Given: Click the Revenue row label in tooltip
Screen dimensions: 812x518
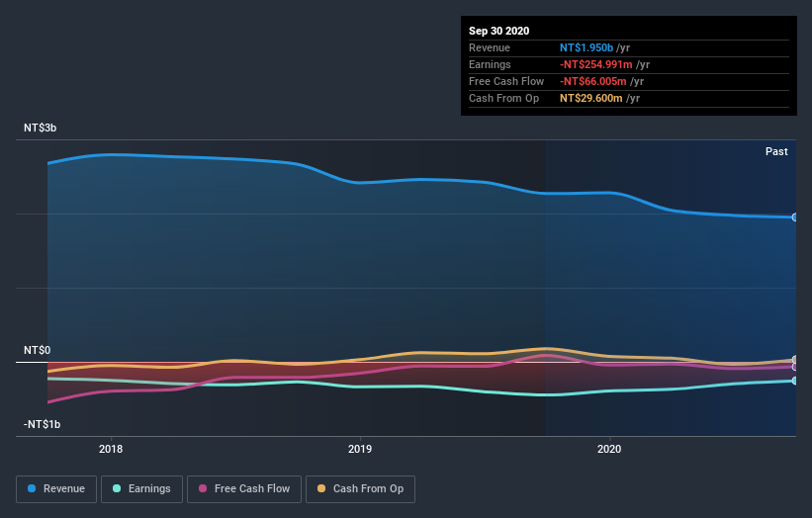Looking at the screenshot, I should (x=490, y=47).
